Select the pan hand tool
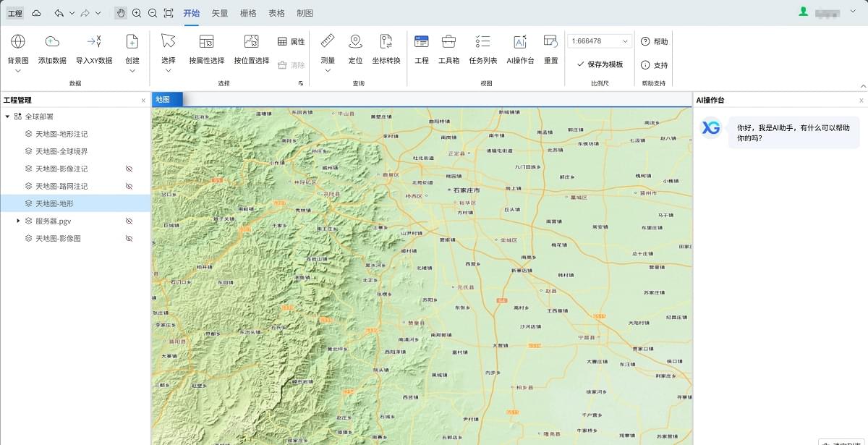The image size is (868, 445). 120,13
